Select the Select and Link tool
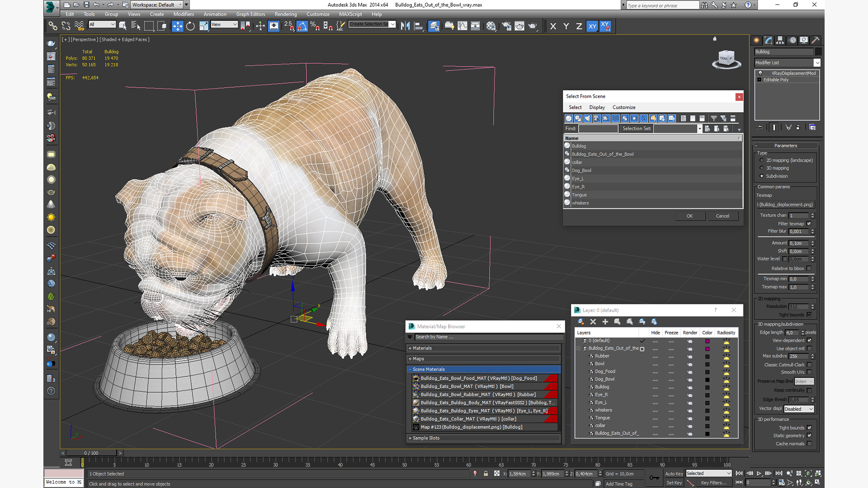The height and width of the screenshot is (488, 868). (53, 26)
